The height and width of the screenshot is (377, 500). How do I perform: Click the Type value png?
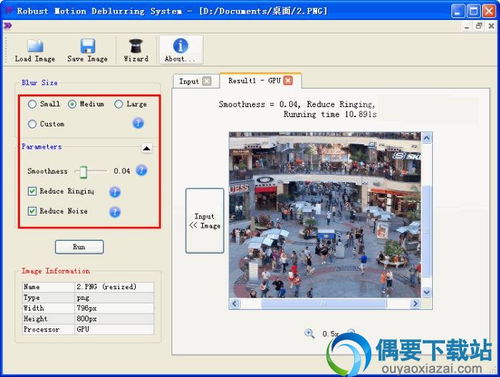coord(83,298)
